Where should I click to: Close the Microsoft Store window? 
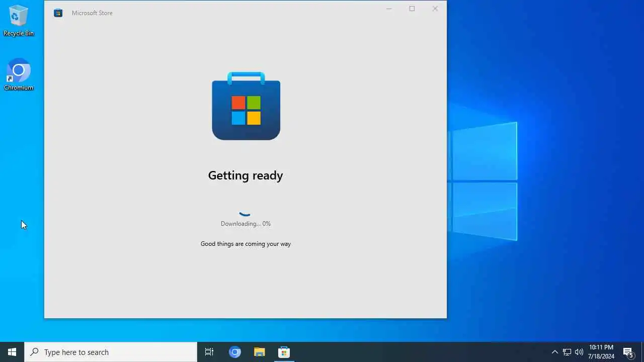(435, 9)
